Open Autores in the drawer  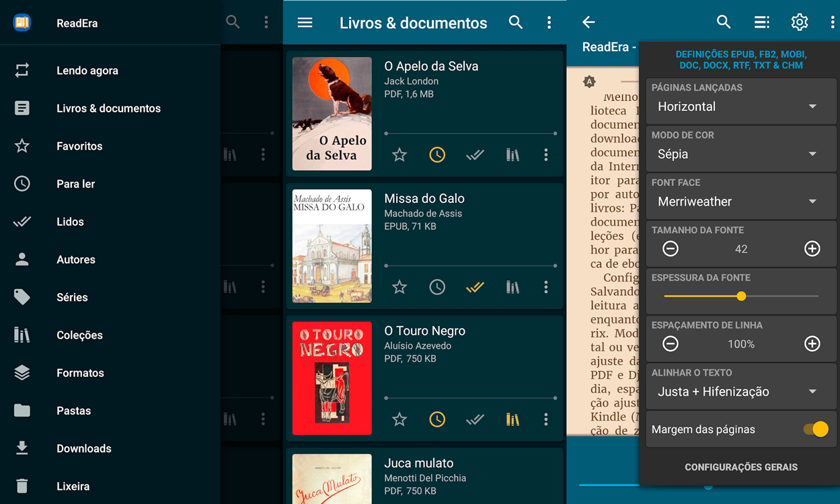(110, 259)
